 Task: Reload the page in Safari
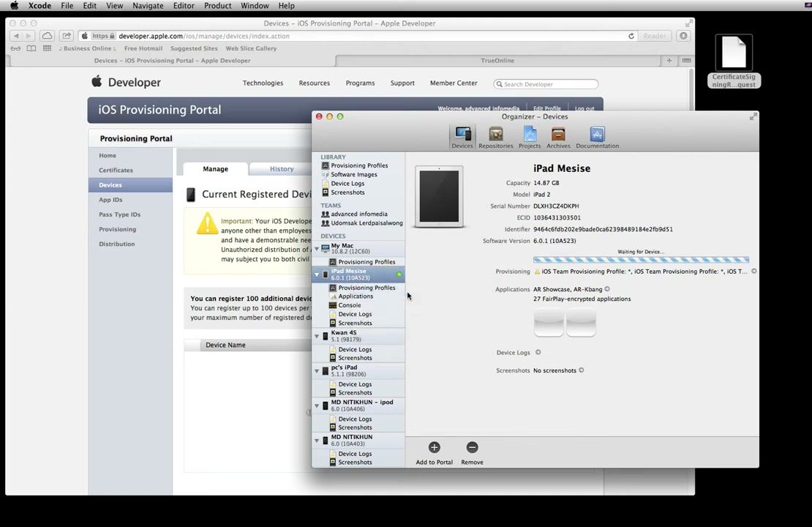pyautogui.click(x=631, y=37)
